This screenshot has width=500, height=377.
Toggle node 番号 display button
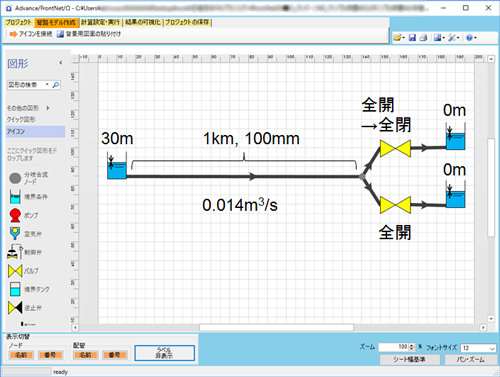(x=50, y=355)
